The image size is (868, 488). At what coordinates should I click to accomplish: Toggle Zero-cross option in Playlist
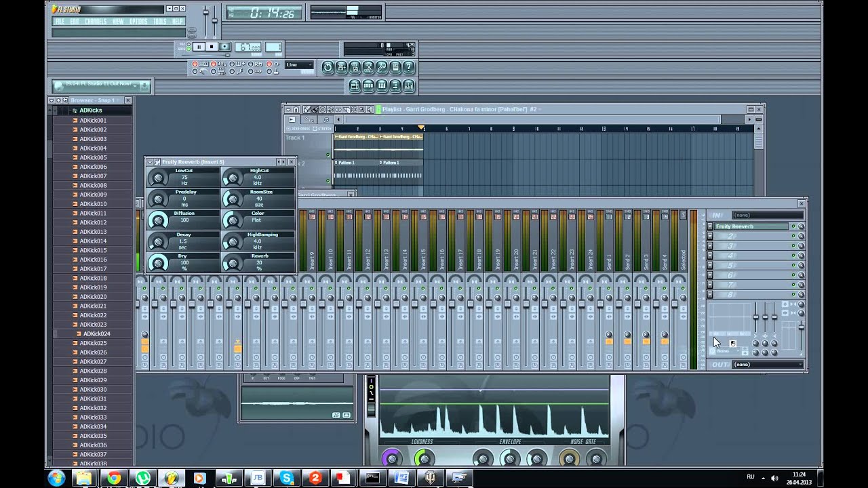299,129
